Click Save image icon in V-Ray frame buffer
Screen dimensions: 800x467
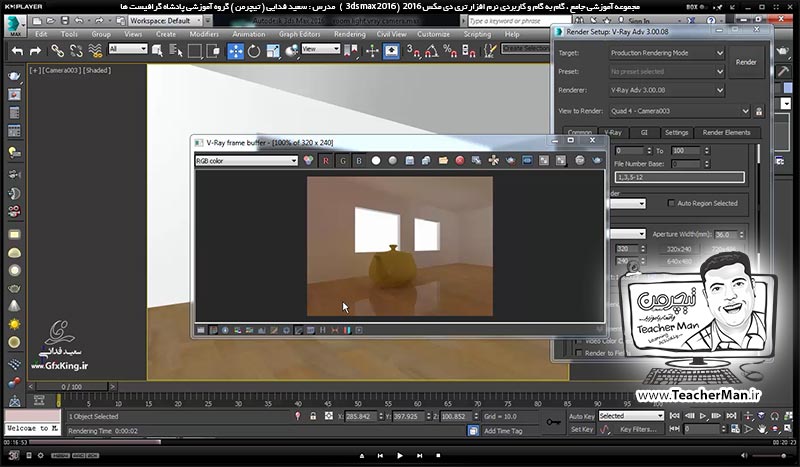pyautogui.click(x=409, y=160)
